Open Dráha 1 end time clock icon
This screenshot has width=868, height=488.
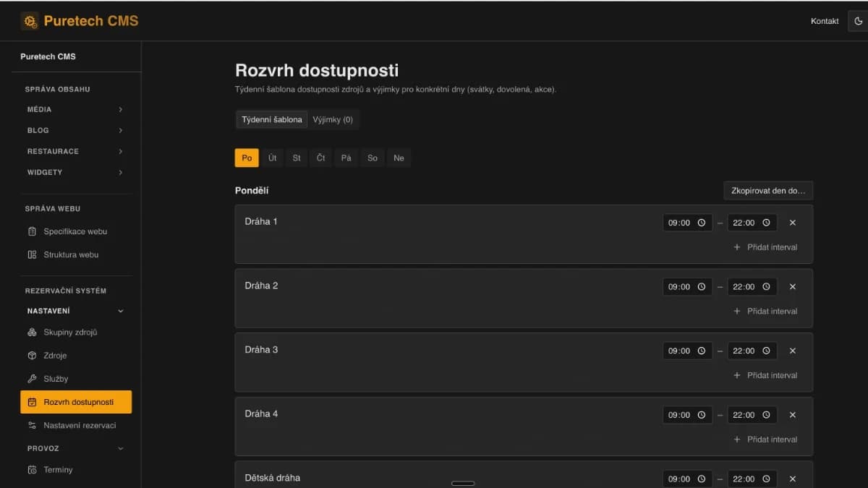(766, 223)
